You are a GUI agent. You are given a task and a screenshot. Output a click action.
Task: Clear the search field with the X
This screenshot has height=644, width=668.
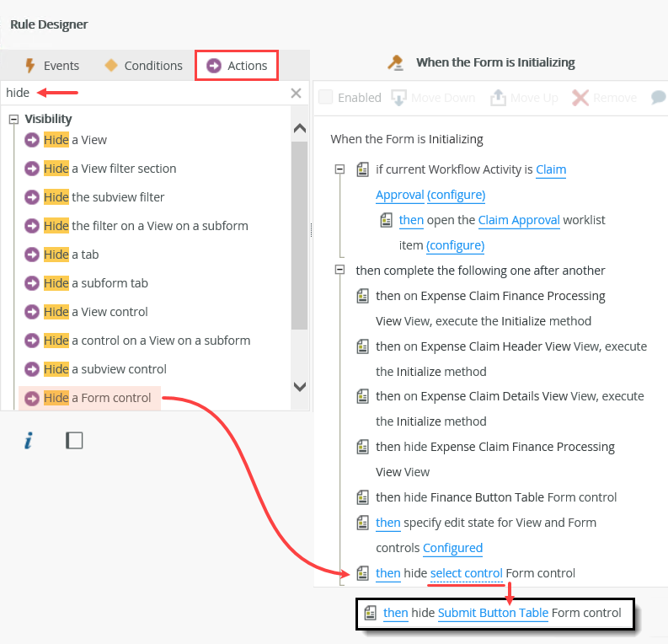296,94
